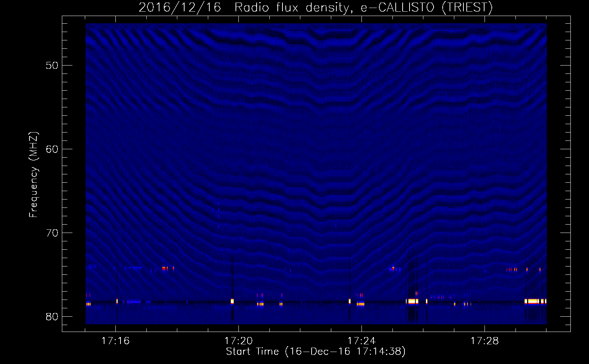Click the "Frequency (MHZ)" axis label
589x364 pixels.
[x=33, y=175]
